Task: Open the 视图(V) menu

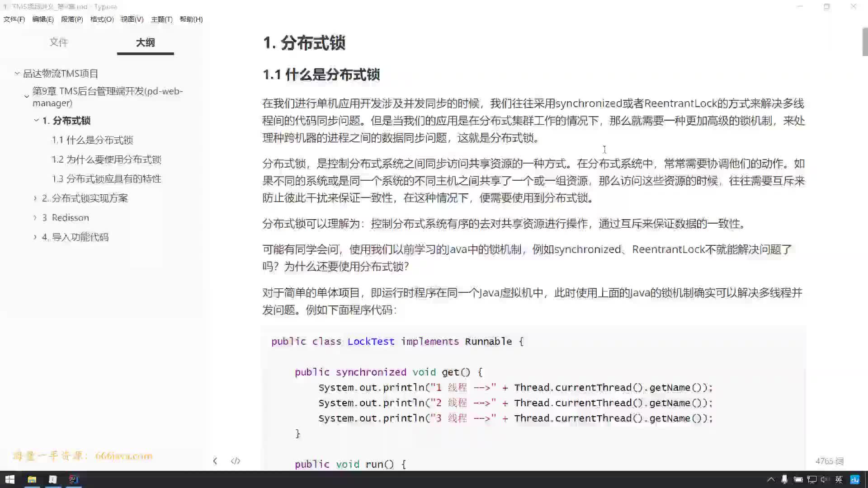Action: coord(132,19)
